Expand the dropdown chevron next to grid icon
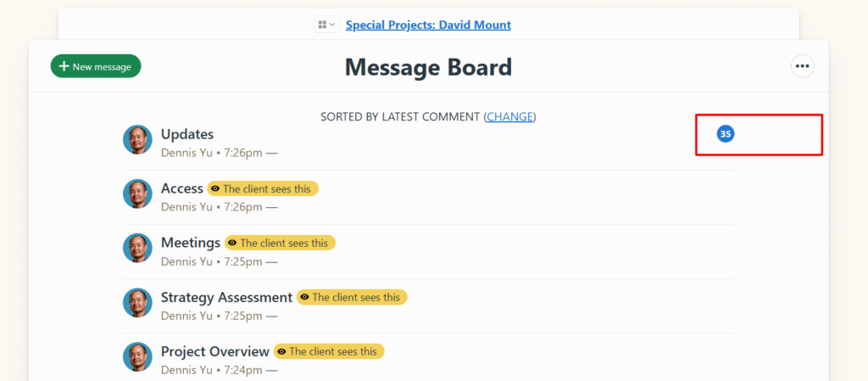 [x=332, y=25]
